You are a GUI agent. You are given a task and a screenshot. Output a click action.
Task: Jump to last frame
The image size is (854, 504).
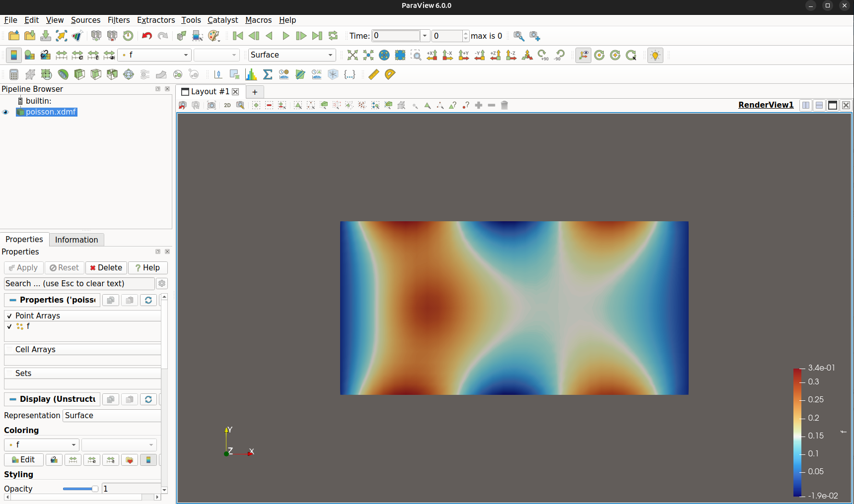(317, 36)
